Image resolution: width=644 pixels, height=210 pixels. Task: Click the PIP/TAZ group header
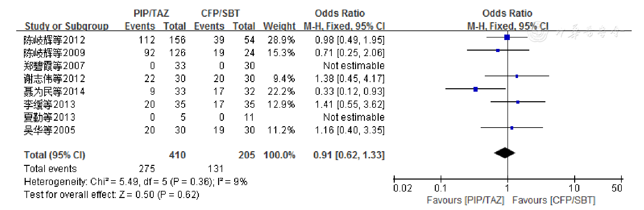click(151, 13)
